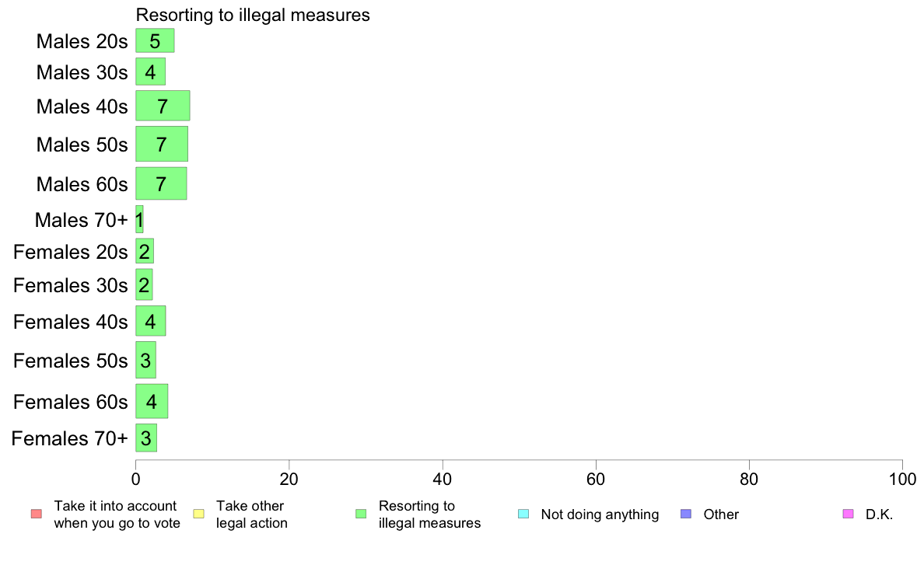
Task: Click the 'Females 20s' row label
Action: [x=71, y=252]
